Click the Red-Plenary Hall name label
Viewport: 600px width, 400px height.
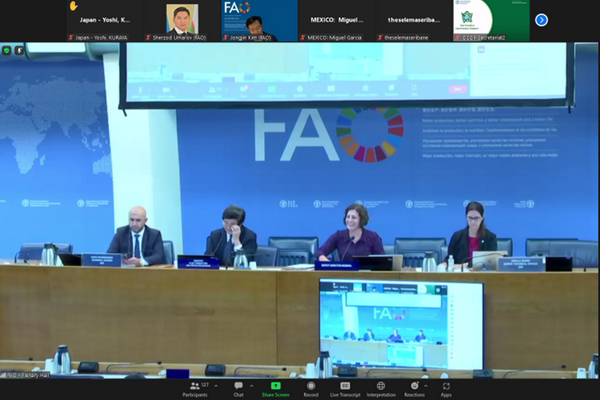tap(26, 375)
